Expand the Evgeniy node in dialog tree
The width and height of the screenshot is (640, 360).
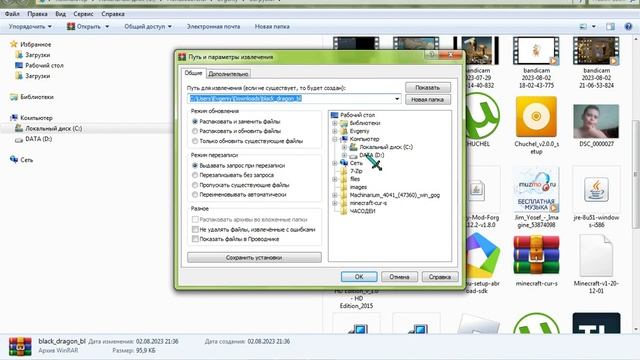[335, 131]
